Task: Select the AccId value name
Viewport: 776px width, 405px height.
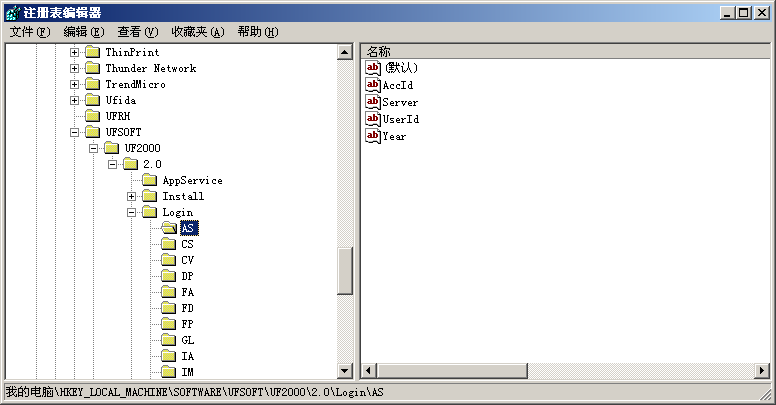Action: click(398, 85)
